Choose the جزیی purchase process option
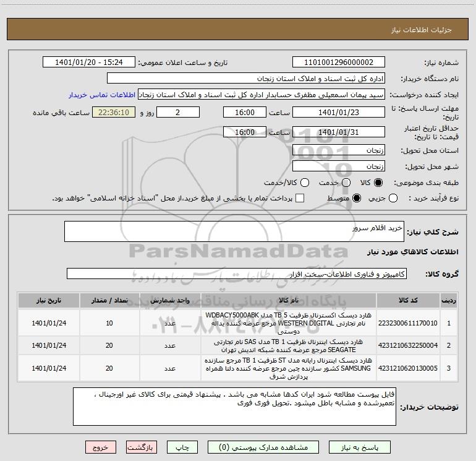This screenshot has height=461, width=476. click(x=393, y=198)
